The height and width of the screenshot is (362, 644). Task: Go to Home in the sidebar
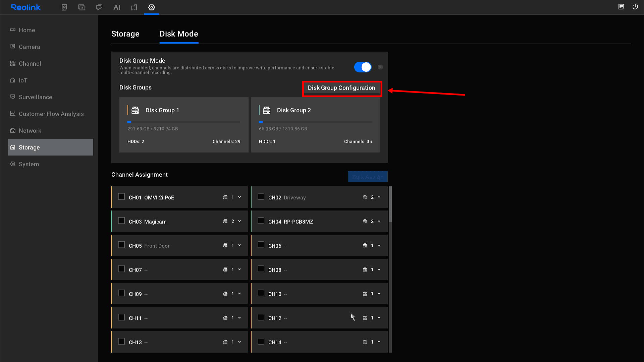click(x=51, y=30)
